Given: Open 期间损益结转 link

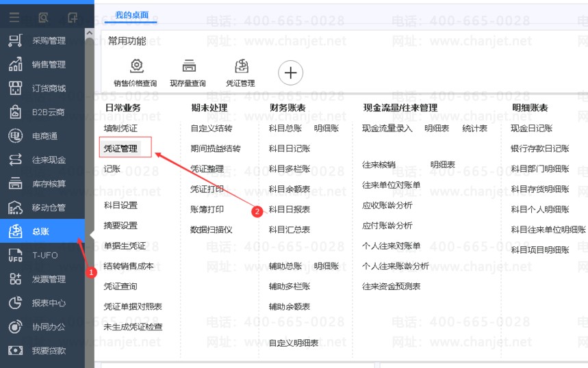Looking at the screenshot, I should click(215, 149).
